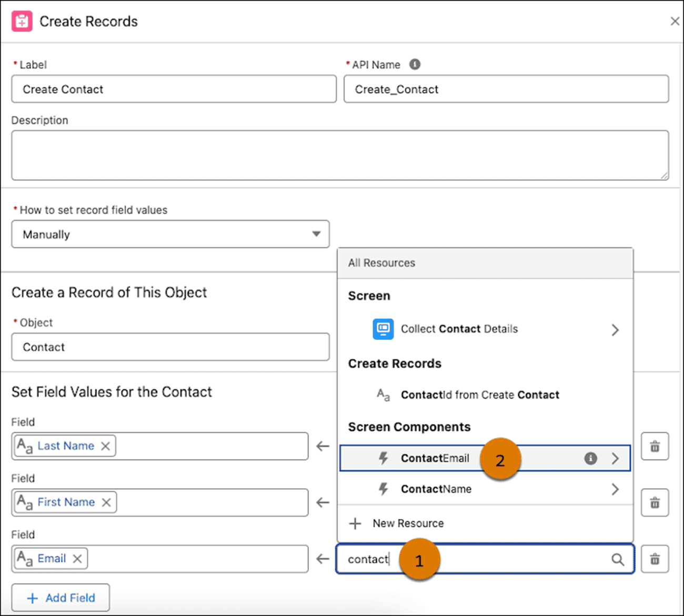Click the ContactEmail info icon
The image size is (684, 616).
[591, 458]
